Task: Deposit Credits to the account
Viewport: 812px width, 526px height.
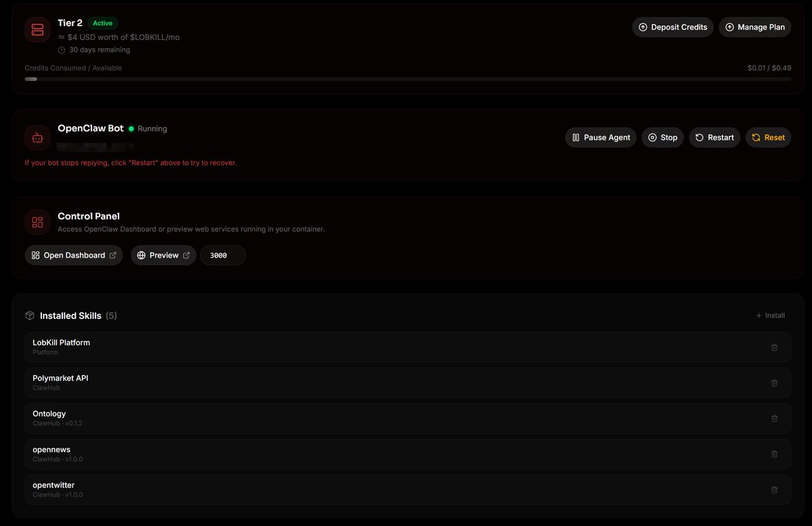Action: [673, 27]
